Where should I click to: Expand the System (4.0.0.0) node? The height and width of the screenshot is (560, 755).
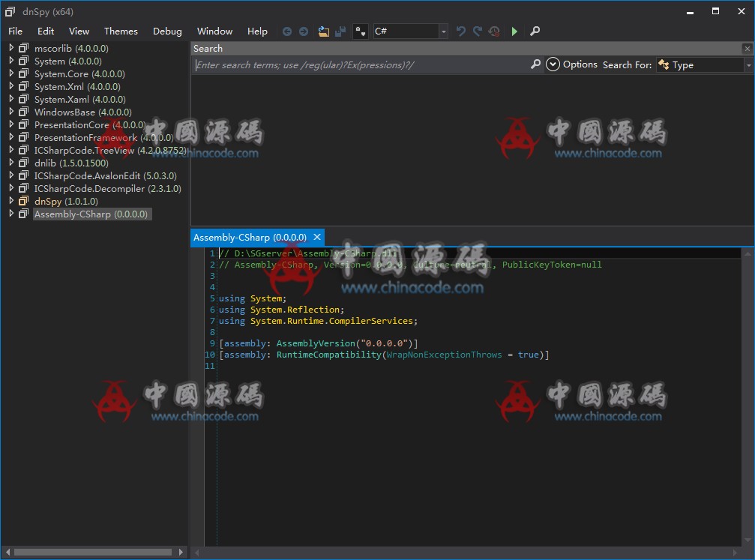11,61
